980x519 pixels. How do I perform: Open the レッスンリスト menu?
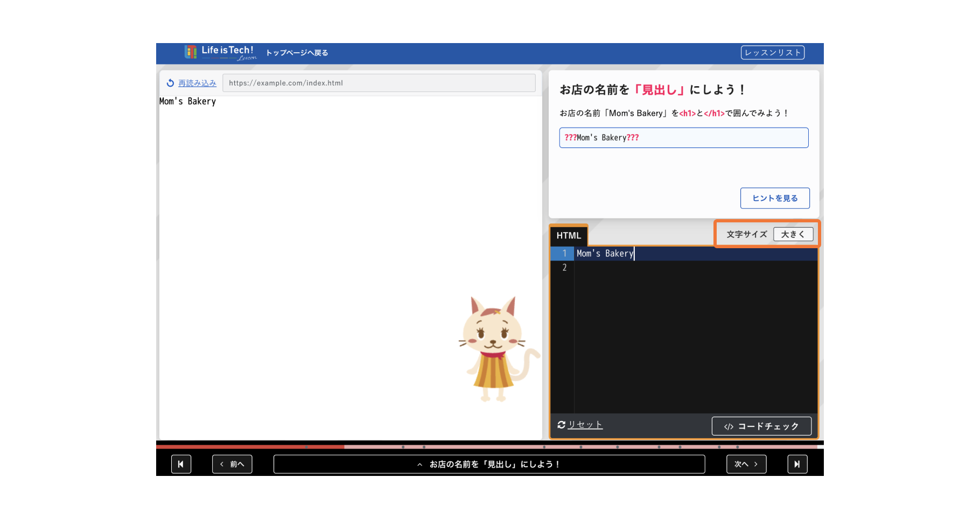(772, 52)
